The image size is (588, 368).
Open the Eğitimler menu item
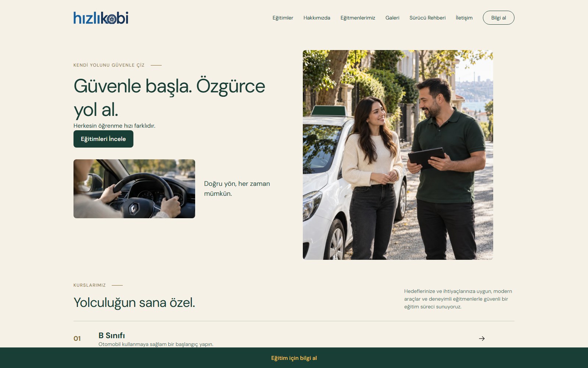(x=283, y=18)
